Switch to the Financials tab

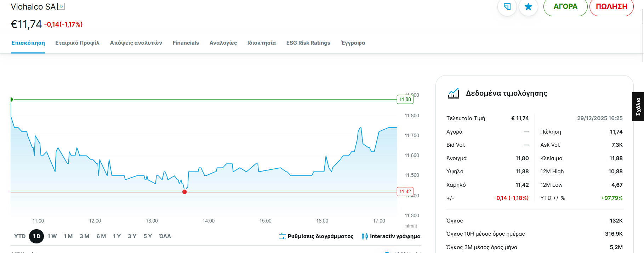point(186,43)
